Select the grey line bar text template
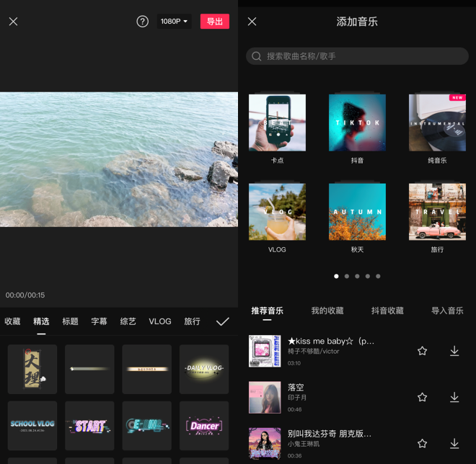476x464 pixels. (89, 370)
